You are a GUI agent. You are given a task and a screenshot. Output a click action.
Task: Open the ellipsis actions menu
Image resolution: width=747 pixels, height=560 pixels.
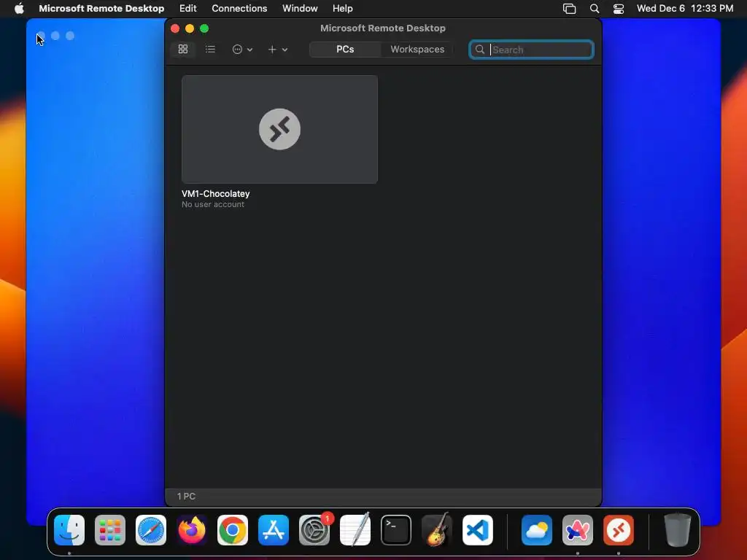(x=242, y=49)
